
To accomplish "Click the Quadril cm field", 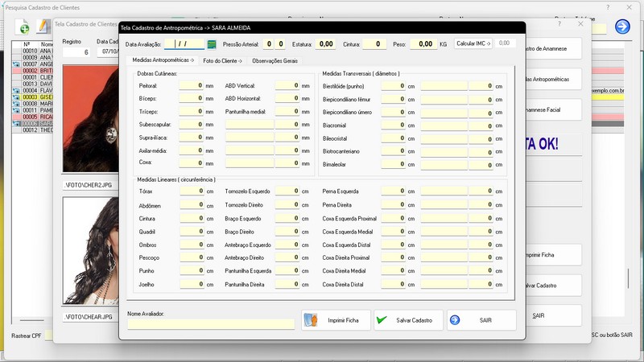I will pos(192,232).
